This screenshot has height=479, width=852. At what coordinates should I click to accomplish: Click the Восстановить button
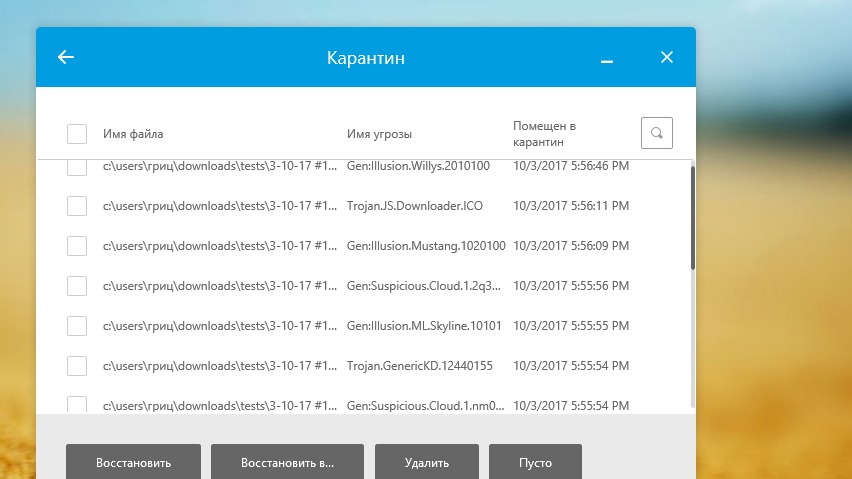133,463
